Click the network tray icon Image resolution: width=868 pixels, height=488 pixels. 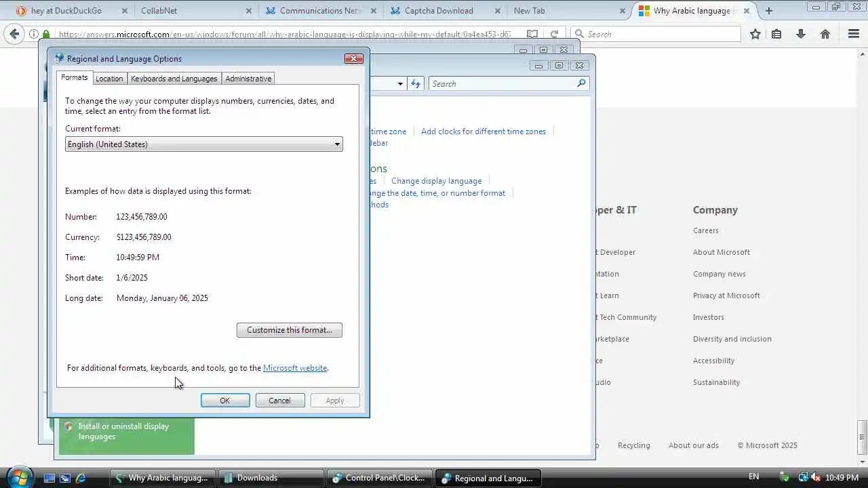pyautogui.click(x=803, y=477)
